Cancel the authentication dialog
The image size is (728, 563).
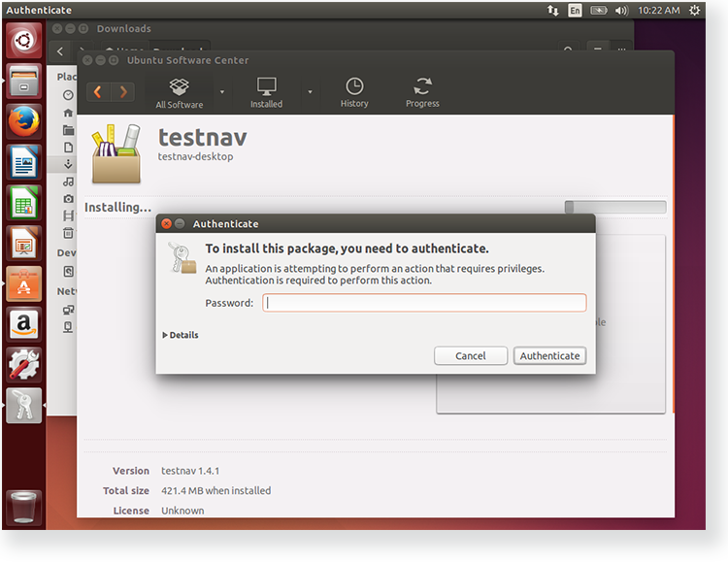pyautogui.click(x=471, y=356)
